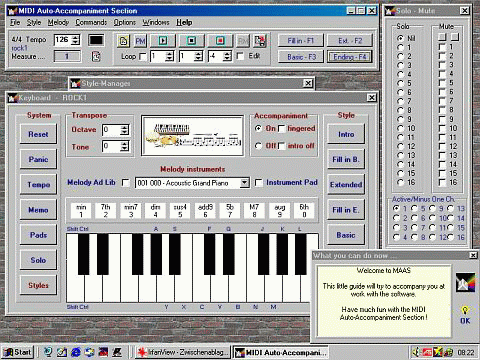Select the min7 chord button
This screenshot has width=480, height=360.
point(131,211)
